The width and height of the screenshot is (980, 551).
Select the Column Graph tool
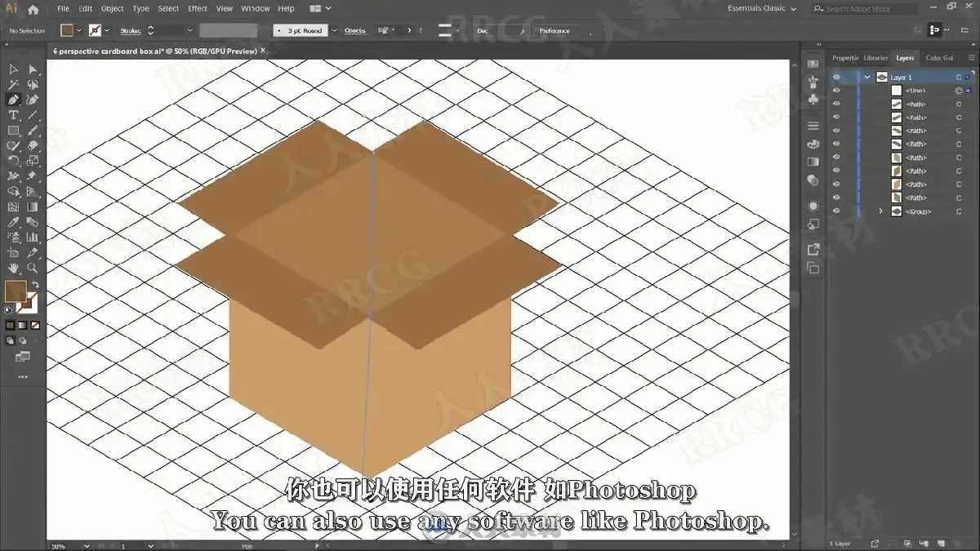(x=33, y=238)
